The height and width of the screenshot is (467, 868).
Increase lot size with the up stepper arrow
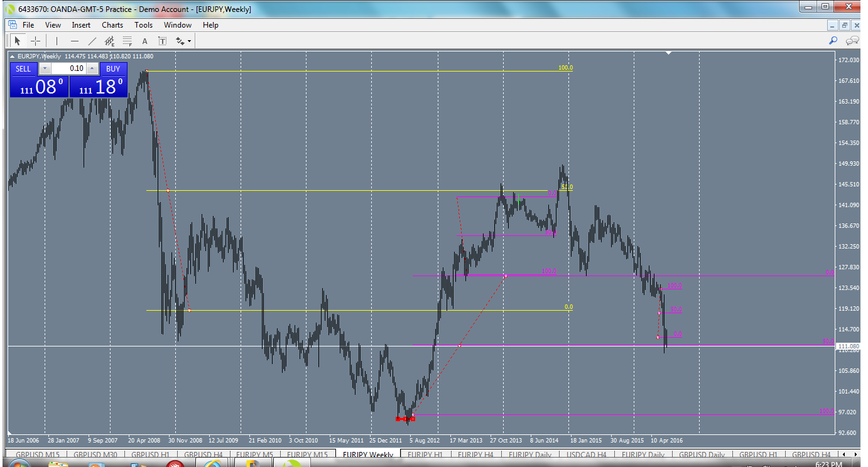(92, 68)
